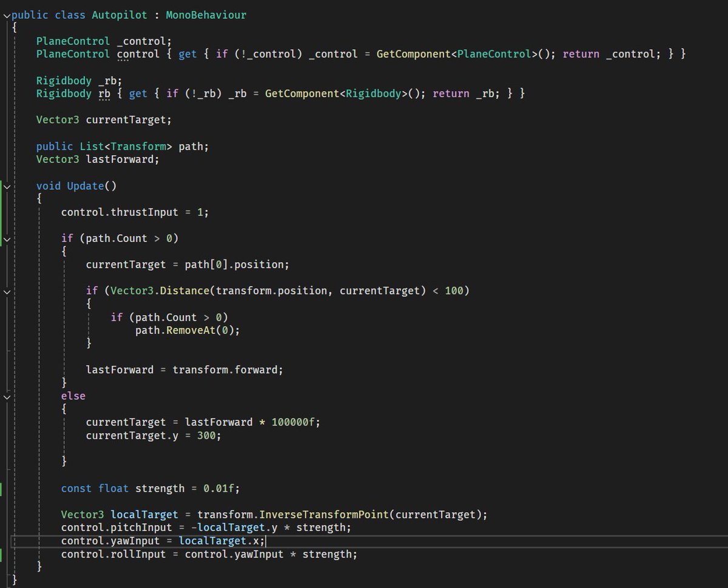Click GetComponent<Rigidbody>() call
Viewport: 728px width, 588px height.
point(346,93)
